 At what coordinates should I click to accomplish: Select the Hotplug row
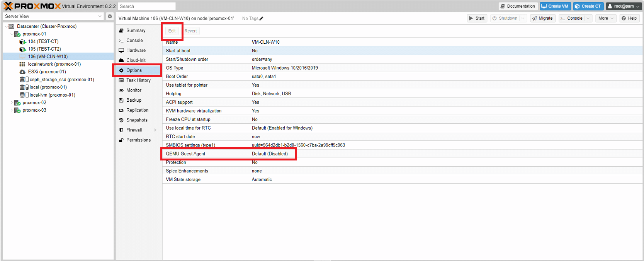(403, 94)
